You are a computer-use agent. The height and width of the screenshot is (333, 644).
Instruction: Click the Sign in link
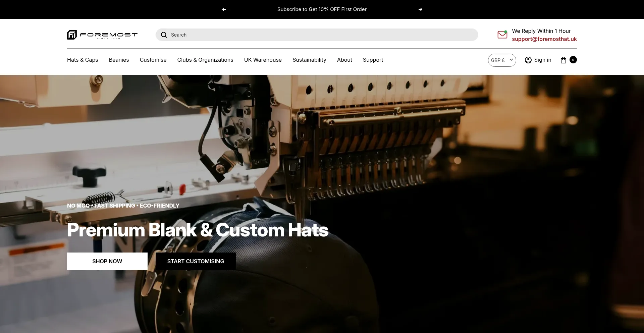point(543,60)
